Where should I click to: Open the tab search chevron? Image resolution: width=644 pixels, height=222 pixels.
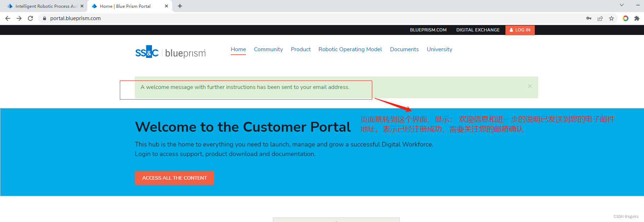pyautogui.click(x=622, y=5)
